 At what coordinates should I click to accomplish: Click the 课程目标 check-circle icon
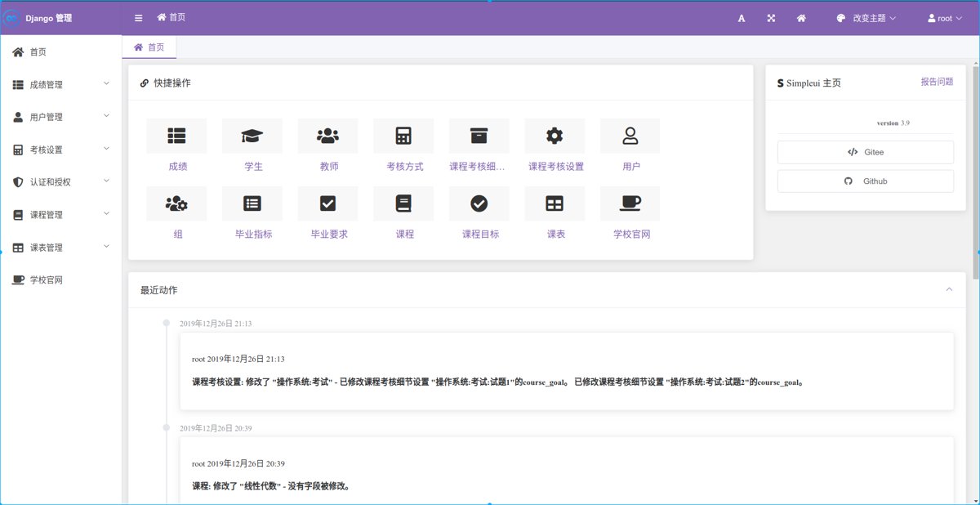click(x=479, y=203)
